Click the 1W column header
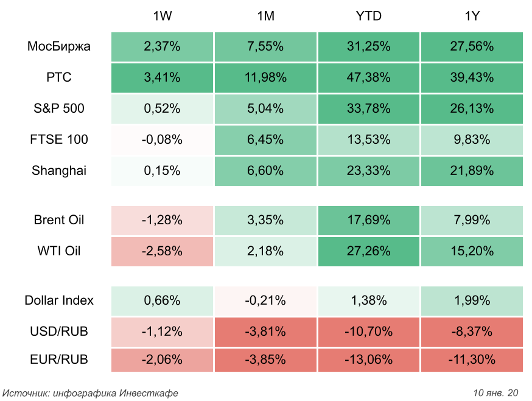Viewport: 532px width, 401px height. click(x=162, y=16)
